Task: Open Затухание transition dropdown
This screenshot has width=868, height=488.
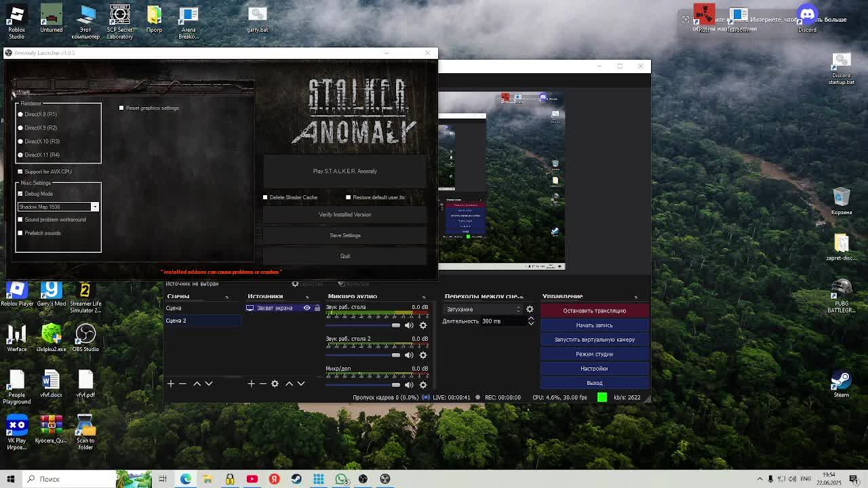Action: tap(483, 310)
